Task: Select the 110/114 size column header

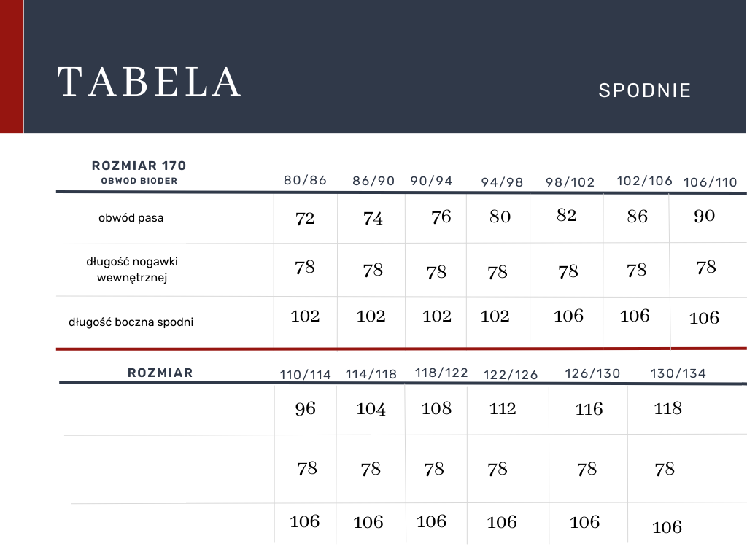Action: (x=305, y=375)
